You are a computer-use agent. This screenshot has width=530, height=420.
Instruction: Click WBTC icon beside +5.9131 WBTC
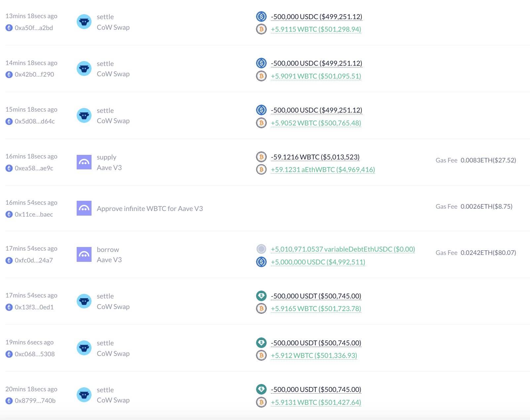[261, 402]
